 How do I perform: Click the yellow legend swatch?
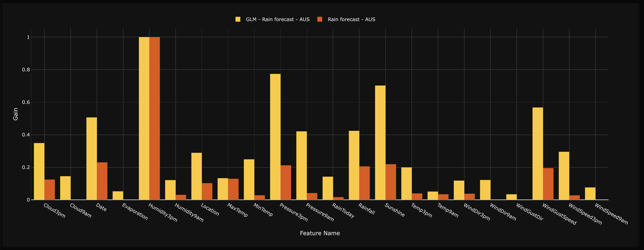(238, 19)
